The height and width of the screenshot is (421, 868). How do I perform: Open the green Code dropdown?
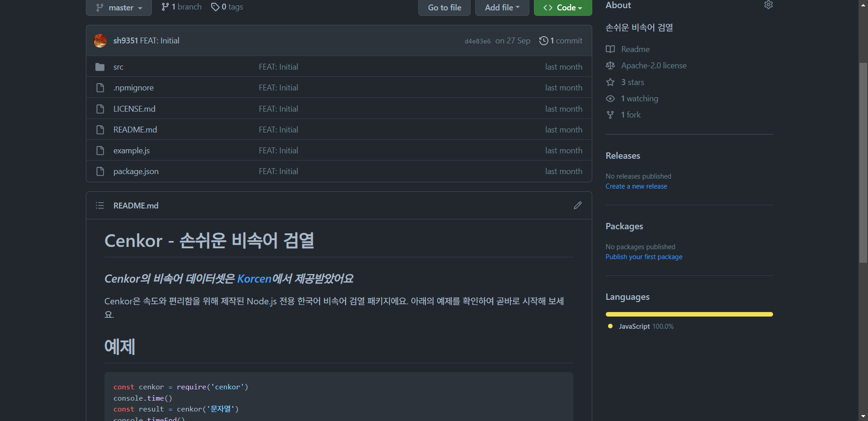point(562,8)
